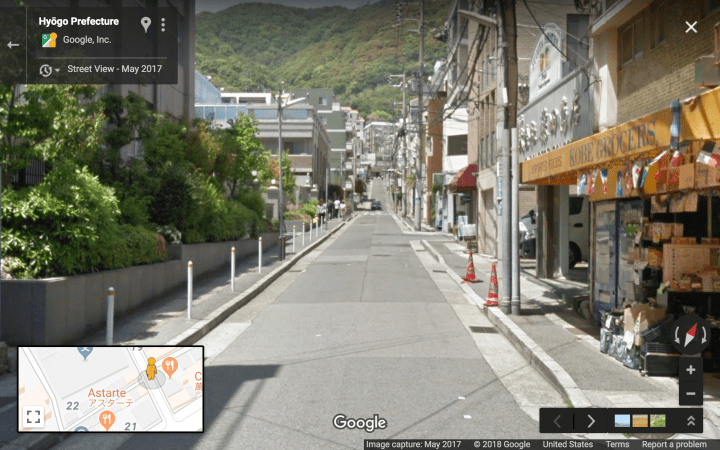The height and width of the screenshot is (450, 720).
Task: Show next imagery with right chevron
Action: (591, 421)
